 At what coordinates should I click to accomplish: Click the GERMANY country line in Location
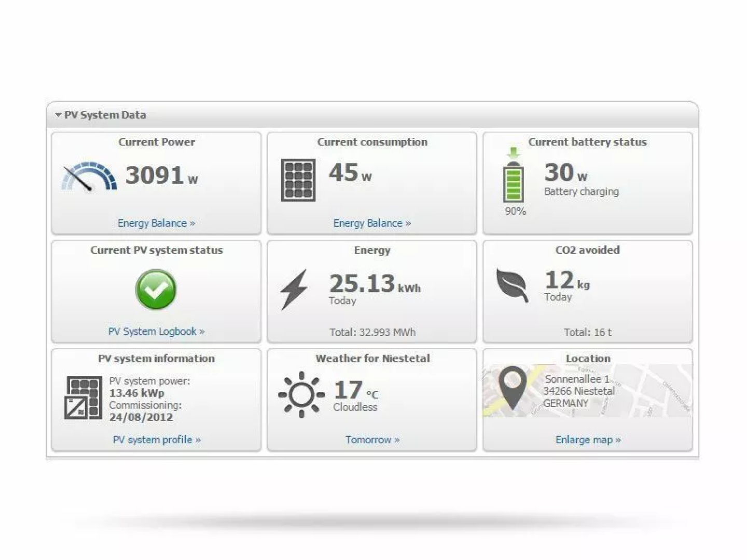[566, 403]
